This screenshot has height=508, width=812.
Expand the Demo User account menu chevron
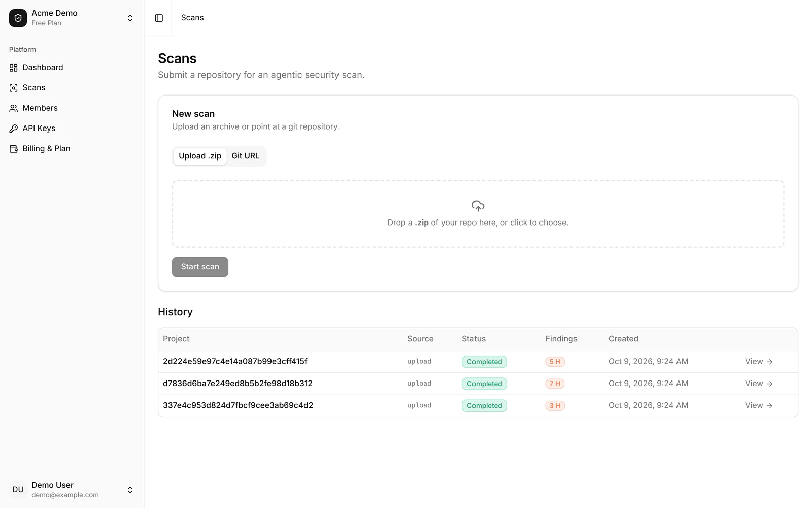click(130, 490)
